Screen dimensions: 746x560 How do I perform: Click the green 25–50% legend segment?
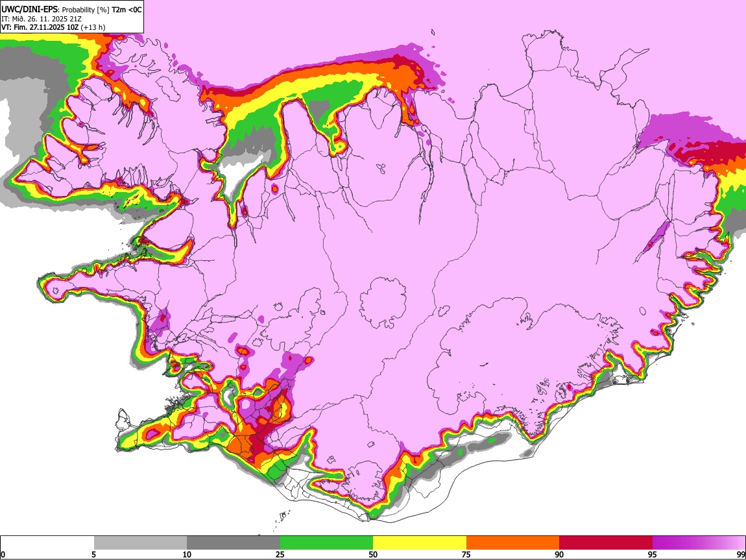tap(326, 542)
